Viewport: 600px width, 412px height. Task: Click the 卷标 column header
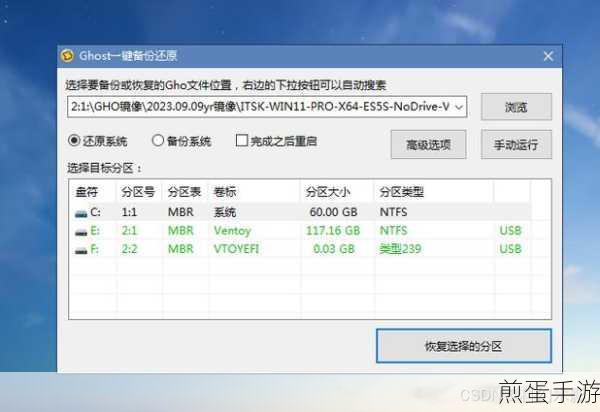pyautogui.click(x=254, y=192)
